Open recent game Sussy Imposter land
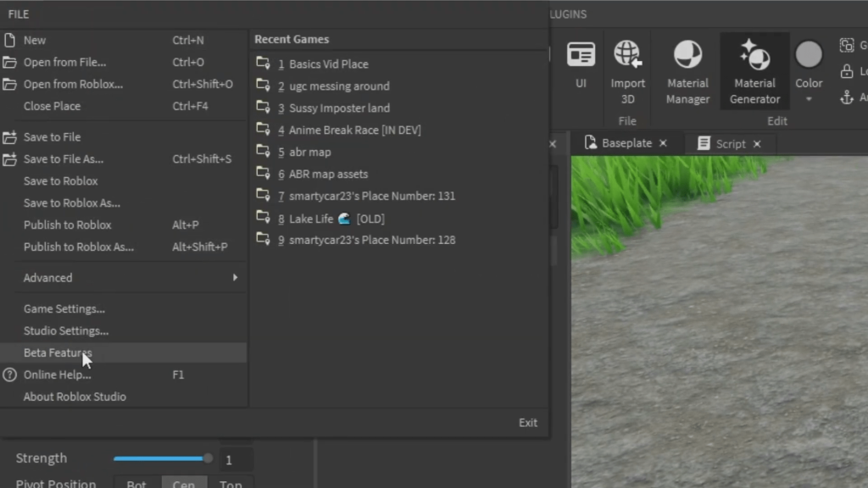868x488 pixels. coord(339,108)
